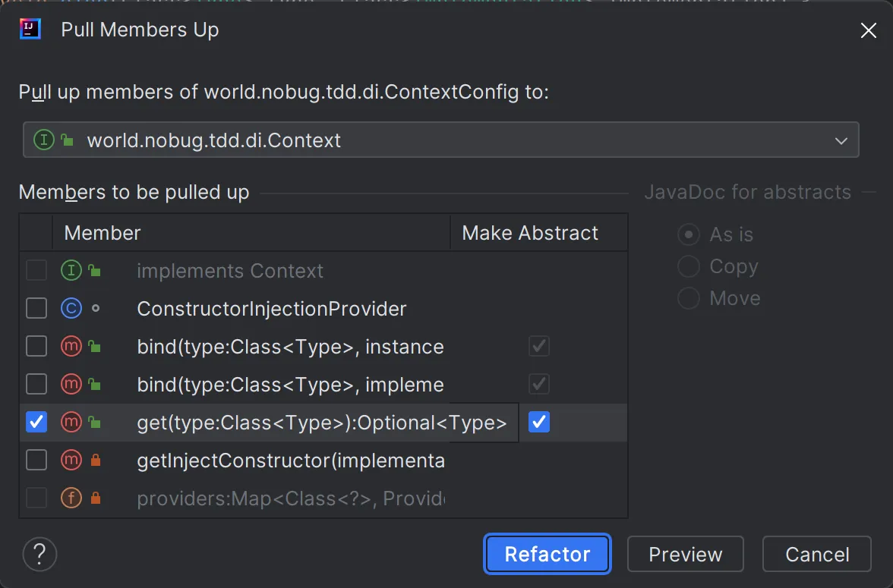The image size is (893, 588).
Task: Uncheck the get(type:Class<Type>) member checkbox
Action: (36, 423)
